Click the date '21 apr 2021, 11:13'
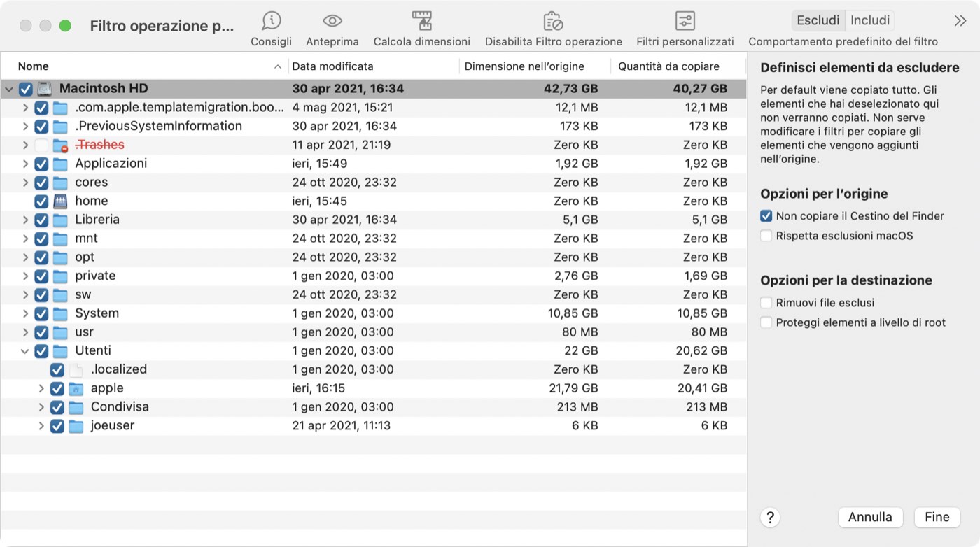The height and width of the screenshot is (547, 980). (x=342, y=426)
